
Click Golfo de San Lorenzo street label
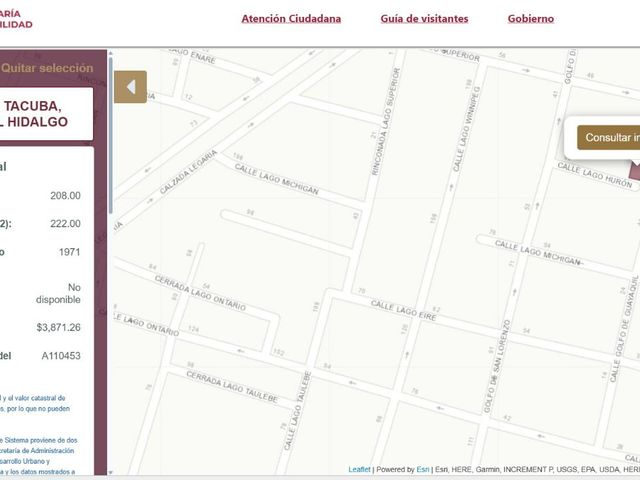pos(497,366)
